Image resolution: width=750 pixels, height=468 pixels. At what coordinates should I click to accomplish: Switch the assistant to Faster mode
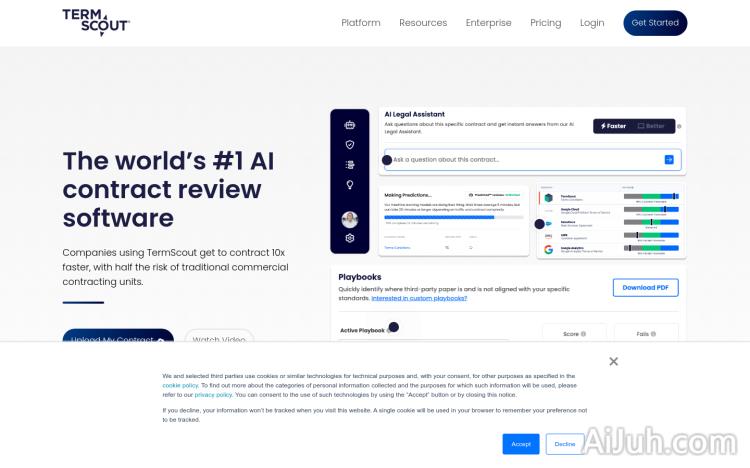click(614, 126)
